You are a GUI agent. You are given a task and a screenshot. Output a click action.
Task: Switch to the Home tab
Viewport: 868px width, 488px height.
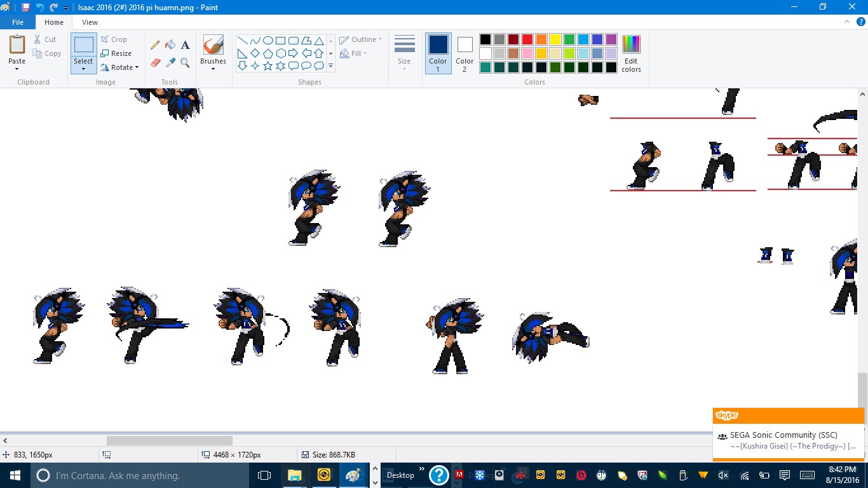pyautogui.click(x=54, y=22)
